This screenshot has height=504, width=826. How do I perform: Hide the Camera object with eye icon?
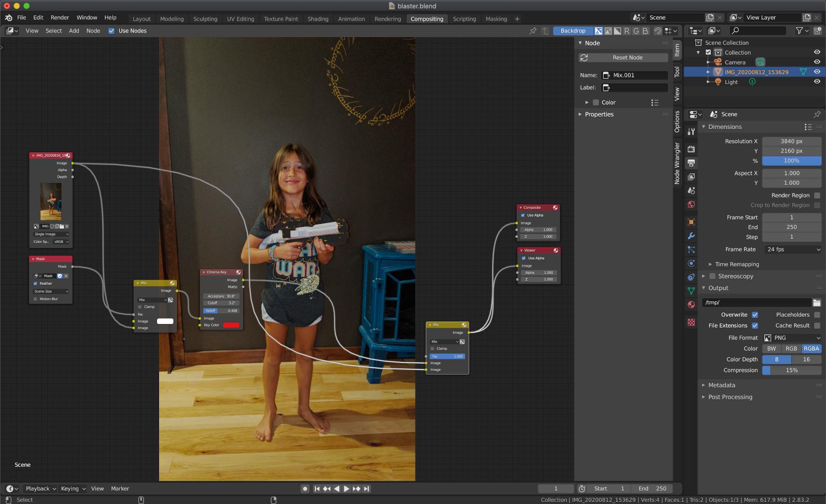(x=817, y=62)
